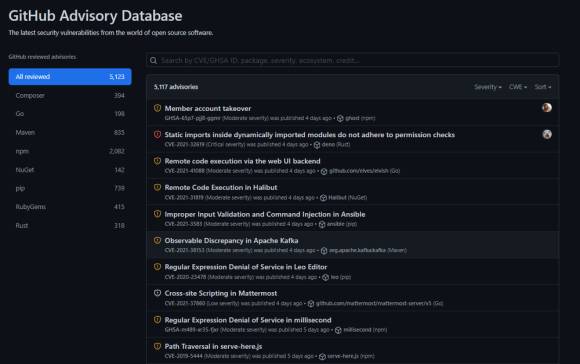This screenshot has height=364, width=580.
Task: Filter advisories by Maven ecosystem
Action: [70, 132]
